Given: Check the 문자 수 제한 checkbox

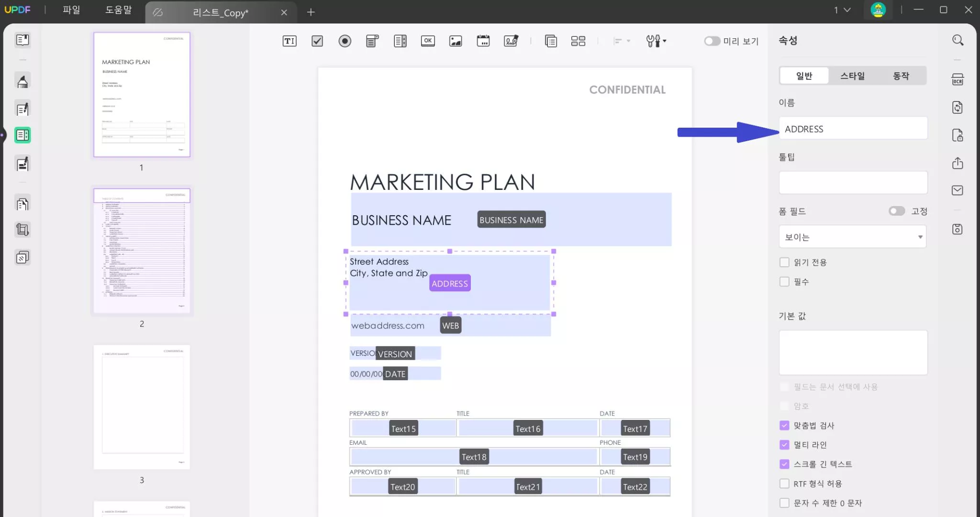Looking at the screenshot, I should [x=784, y=503].
